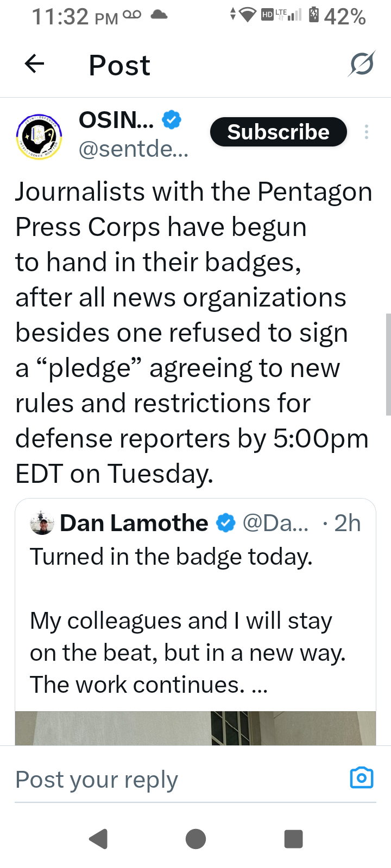Open three-dot more options menu
The width and height of the screenshot is (391, 868).
pyautogui.click(x=367, y=132)
